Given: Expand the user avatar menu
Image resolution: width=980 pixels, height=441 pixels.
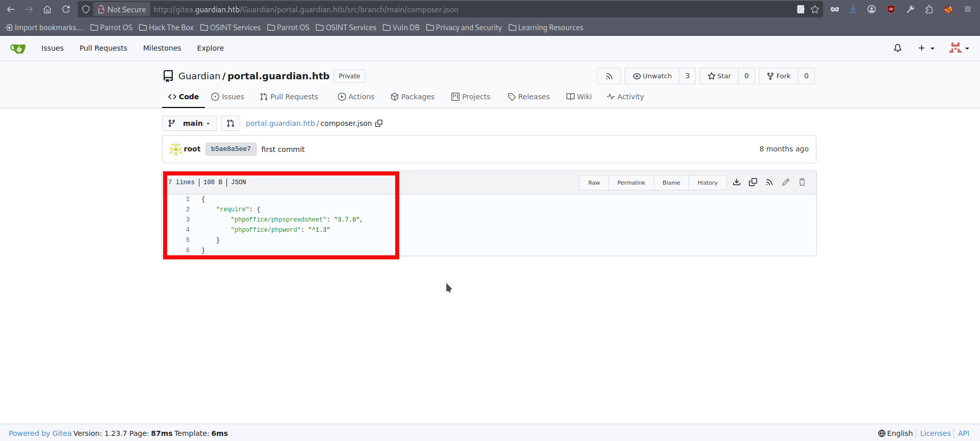Looking at the screenshot, I should (959, 48).
